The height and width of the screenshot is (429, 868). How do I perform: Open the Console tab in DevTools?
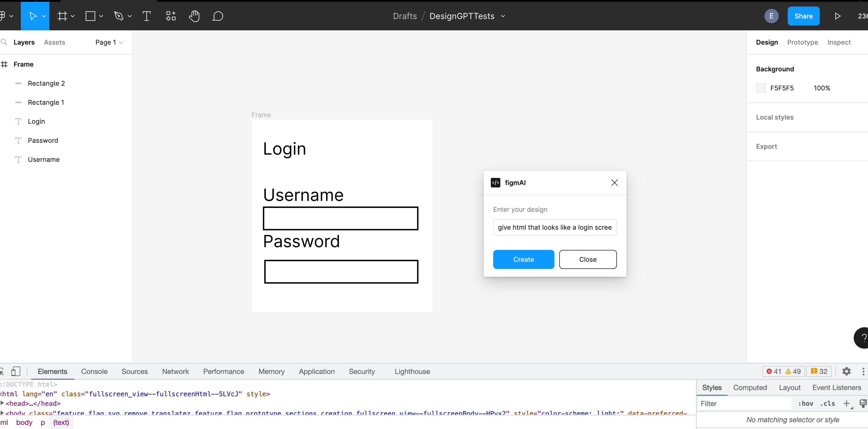(x=94, y=371)
